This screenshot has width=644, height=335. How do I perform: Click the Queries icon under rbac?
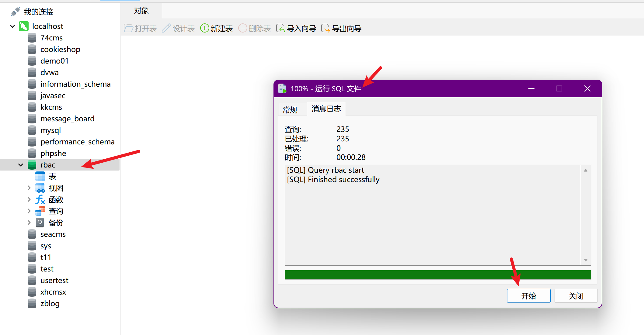[x=40, y=211]
